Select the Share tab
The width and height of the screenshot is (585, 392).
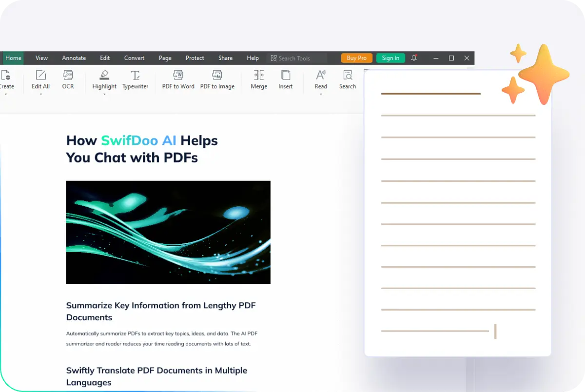point(225,58)
